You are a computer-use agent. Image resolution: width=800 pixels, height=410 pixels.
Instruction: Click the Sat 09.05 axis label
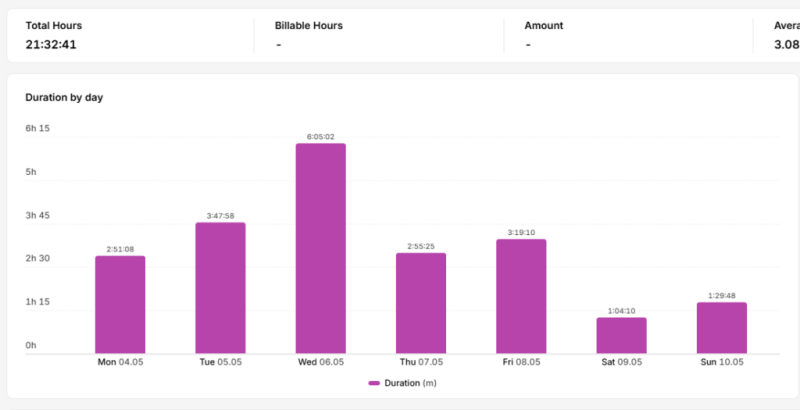(621, 362)
